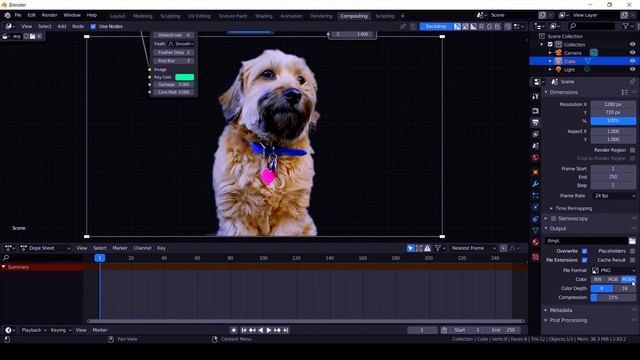
Task: Open the Physics properties tab icon
Action: coord(536,207)
